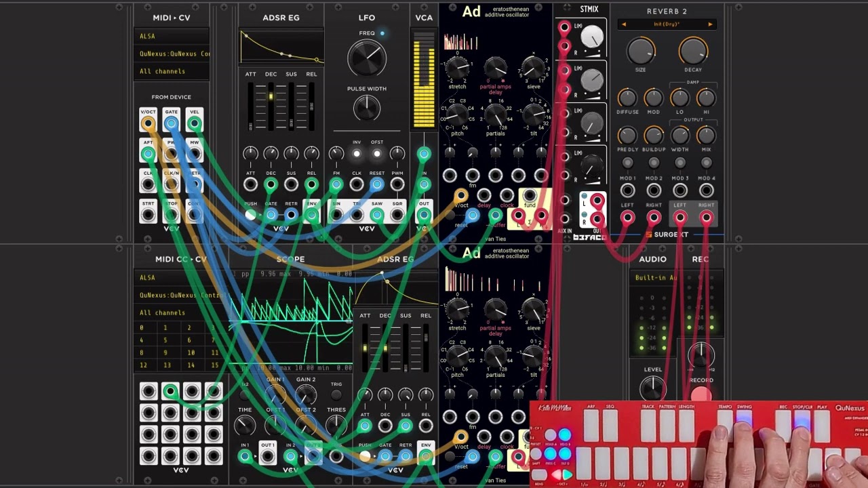Click Reverb 2 RIGHT output jack
Viewport: 868px width, 488px height.
pos(706,218)
